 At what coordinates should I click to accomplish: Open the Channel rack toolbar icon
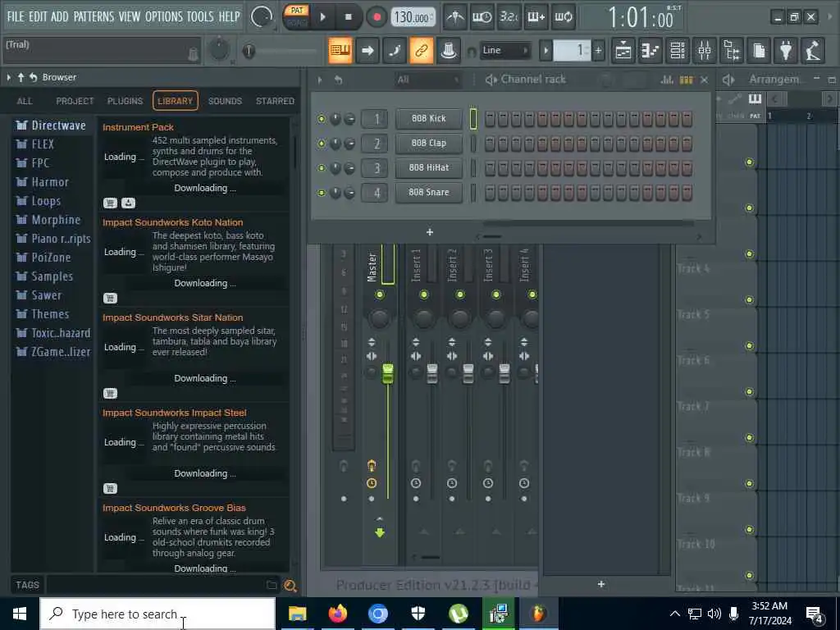[678, 51]
